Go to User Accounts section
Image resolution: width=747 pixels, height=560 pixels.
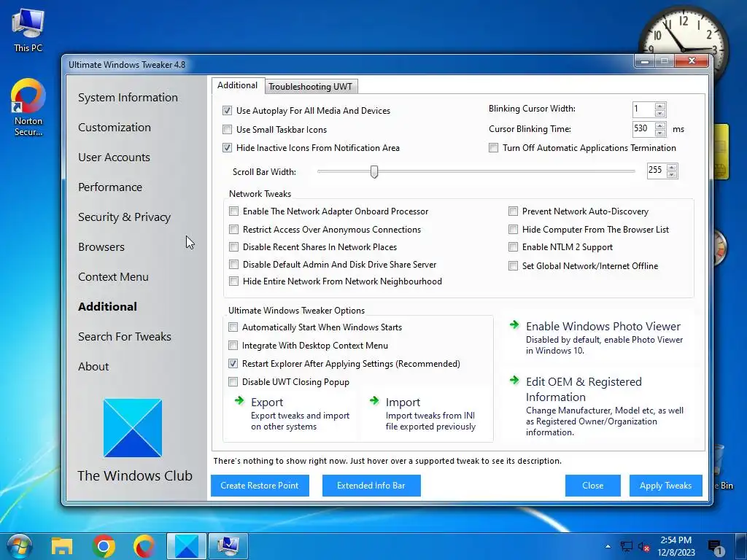[x=114, y=157]
